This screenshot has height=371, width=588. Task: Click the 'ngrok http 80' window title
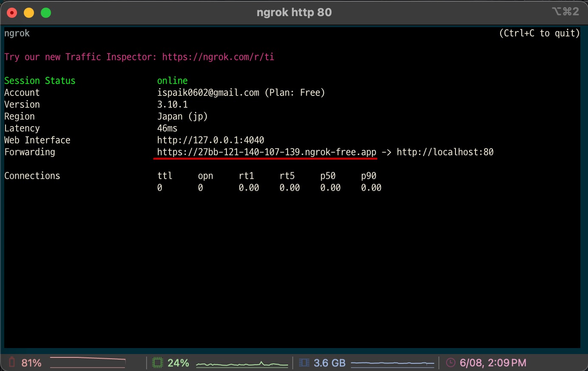(294, 12)
